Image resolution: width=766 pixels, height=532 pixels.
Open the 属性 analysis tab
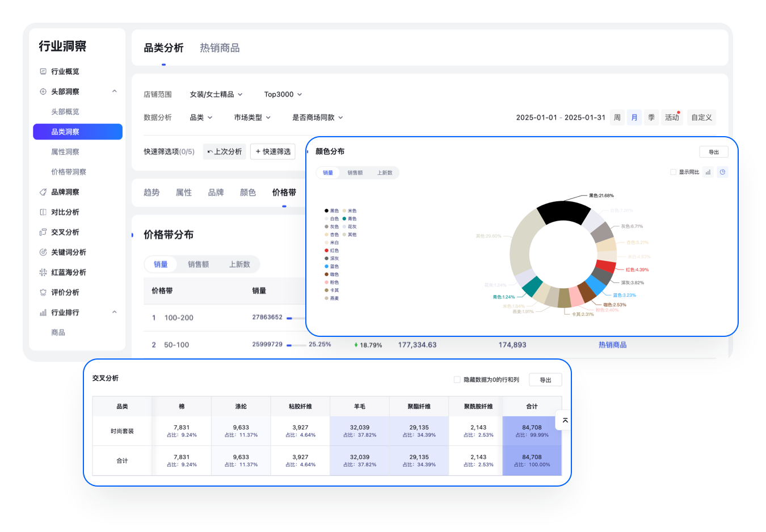[183, 192]
